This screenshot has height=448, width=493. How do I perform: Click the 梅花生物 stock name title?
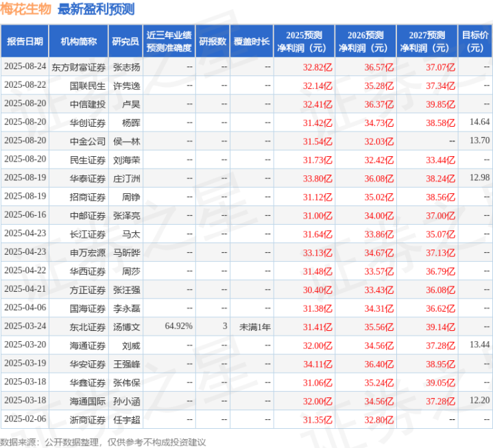(x=27, y=10)
